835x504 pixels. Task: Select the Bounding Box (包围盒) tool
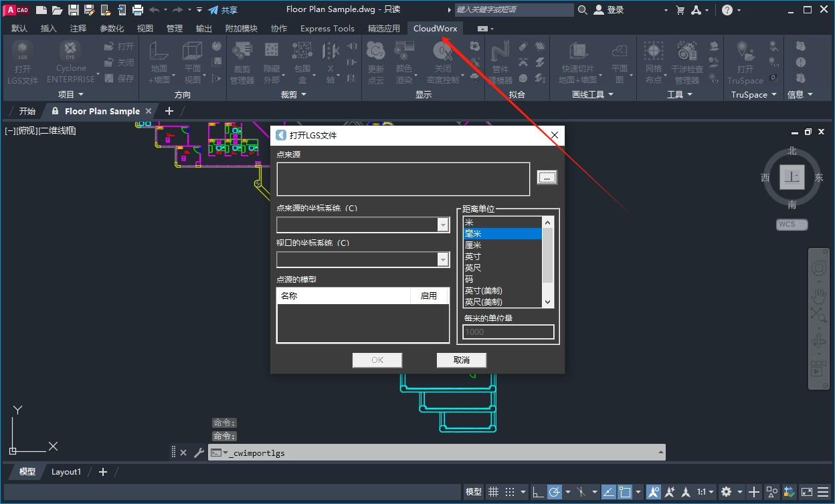pos(302,61)
